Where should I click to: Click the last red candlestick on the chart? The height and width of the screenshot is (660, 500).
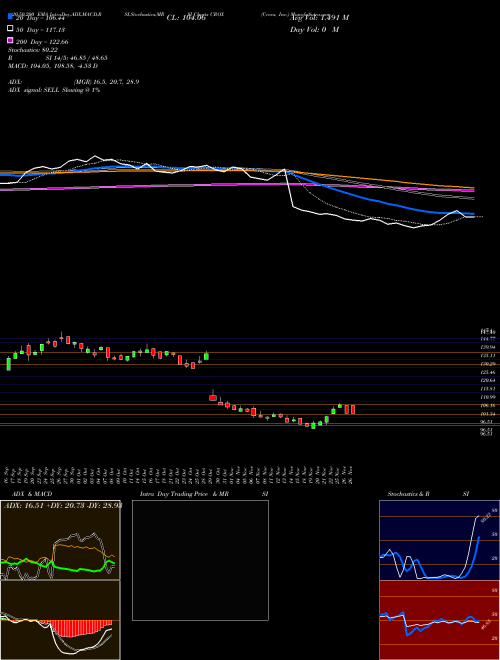click(x=353, y=409)
